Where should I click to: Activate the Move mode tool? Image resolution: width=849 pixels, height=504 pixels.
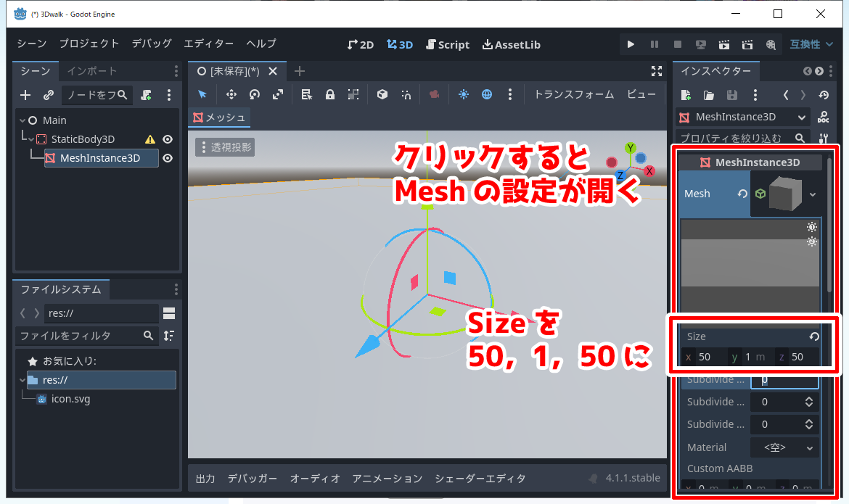(x=231, y=94)
